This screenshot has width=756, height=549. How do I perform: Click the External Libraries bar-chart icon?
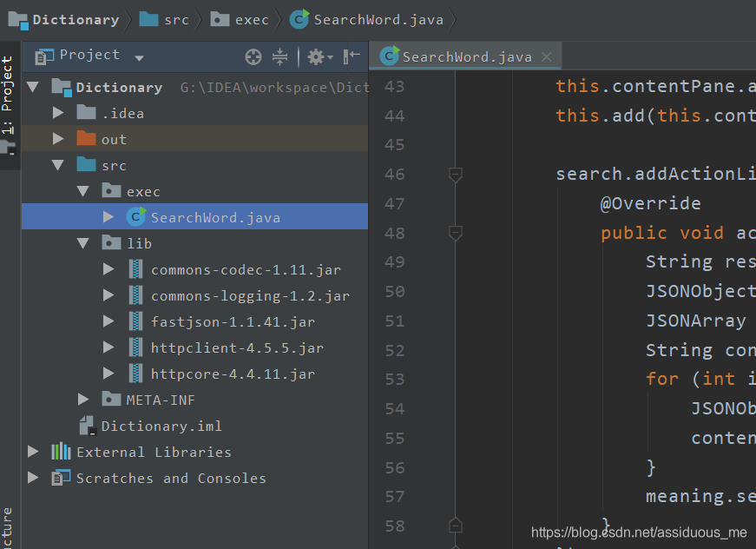click(x=62, y=452)
